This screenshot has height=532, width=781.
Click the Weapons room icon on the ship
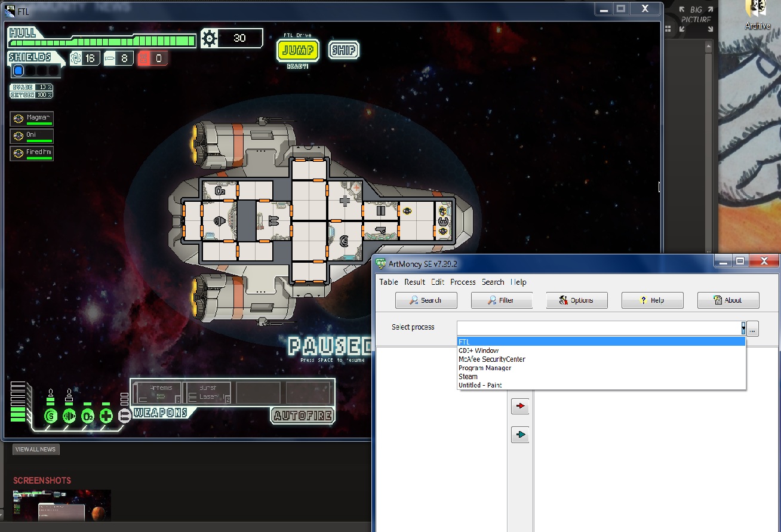(273, 220)
